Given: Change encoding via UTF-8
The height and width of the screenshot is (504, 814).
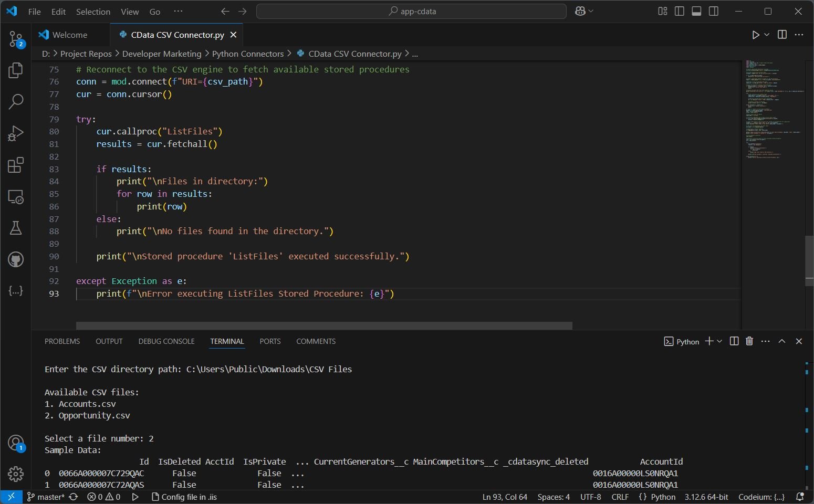Looking at the screenshot, I should (x=591, y=497).
